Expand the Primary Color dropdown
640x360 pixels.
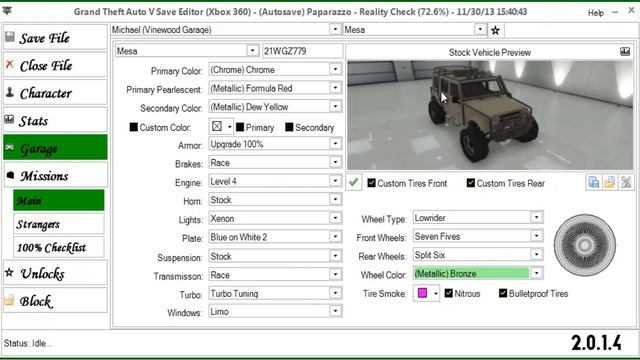335,69
